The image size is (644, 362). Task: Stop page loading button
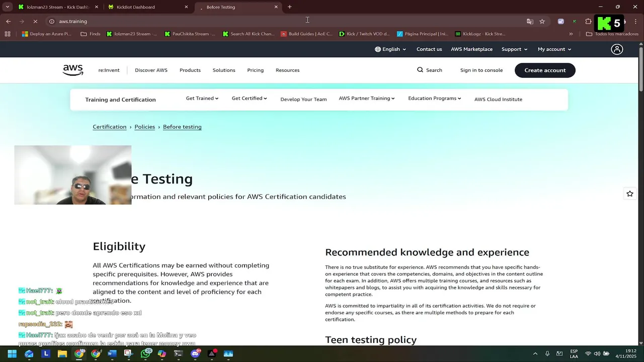(x=36, y=21)
